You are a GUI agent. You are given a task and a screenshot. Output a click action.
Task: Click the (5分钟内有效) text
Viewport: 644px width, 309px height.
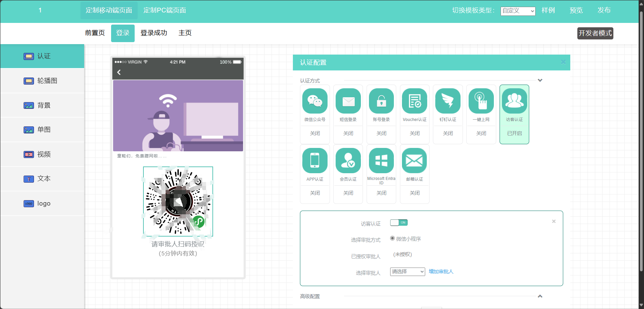[178, 253]
